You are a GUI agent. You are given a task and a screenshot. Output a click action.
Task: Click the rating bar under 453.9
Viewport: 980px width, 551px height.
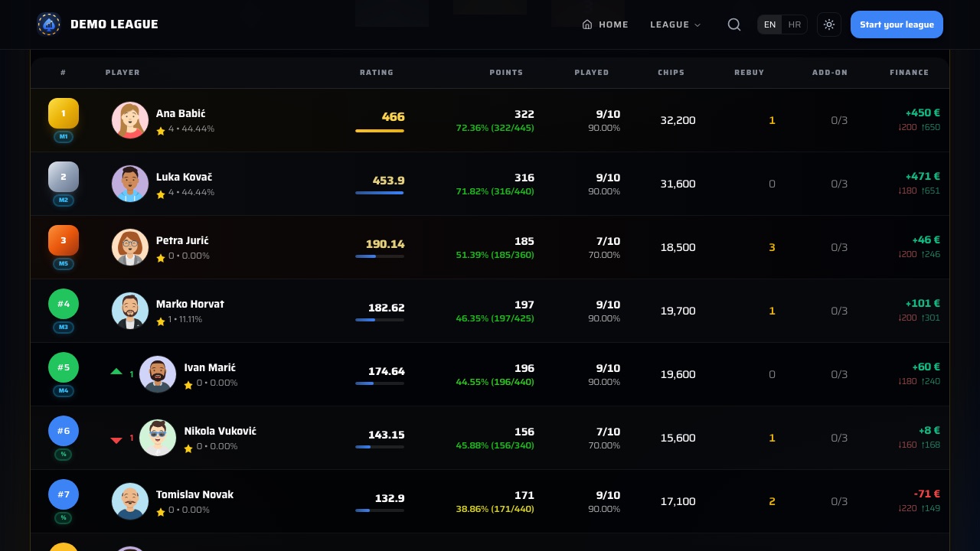(x=380, y=193)
